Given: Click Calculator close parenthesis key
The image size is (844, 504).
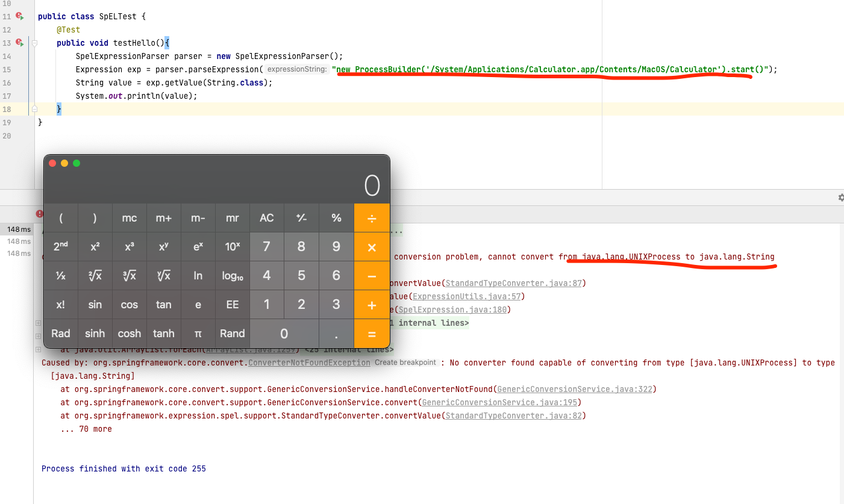Looking at the screenshot, I should pyautogui.click(x=95, y=218).
